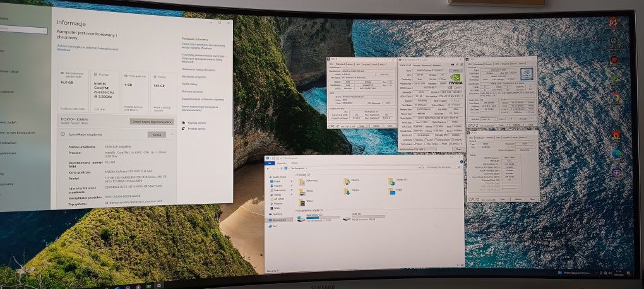Toggle the UEFI checkbox in GPU-Z

pyautogui.click(x=453, y=88)
